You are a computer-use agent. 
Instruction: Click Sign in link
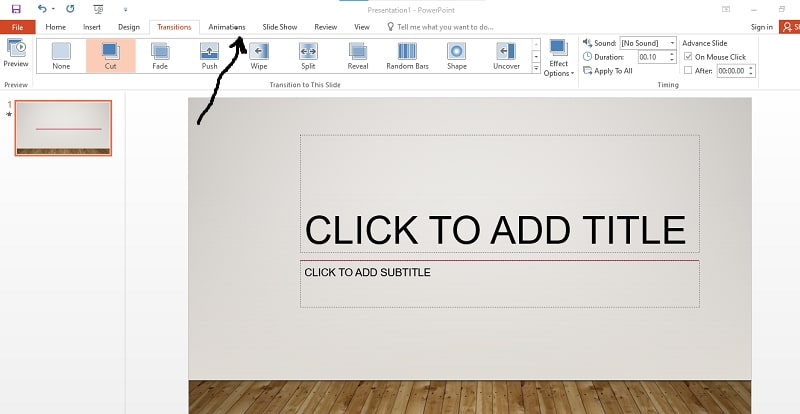coord(761,27)
